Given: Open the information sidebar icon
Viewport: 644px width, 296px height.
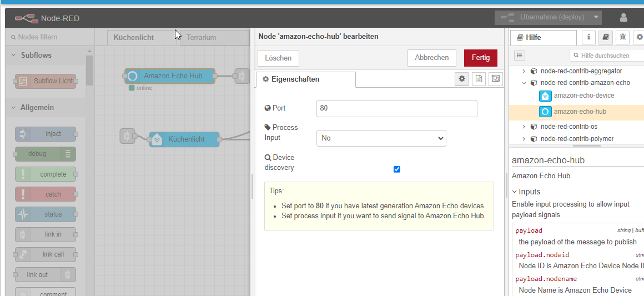Looking at the screenshot, I should (588, 37).
